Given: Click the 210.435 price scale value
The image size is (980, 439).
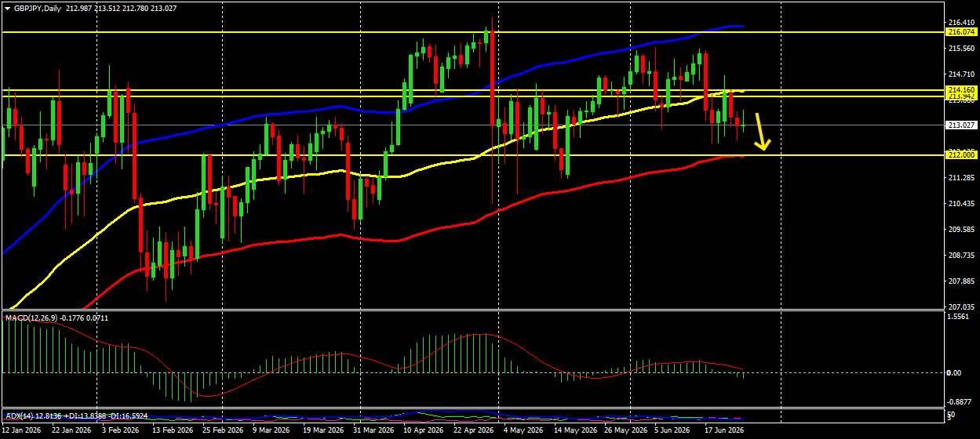Looking at the screenshot, I should (x=961, y=204).
